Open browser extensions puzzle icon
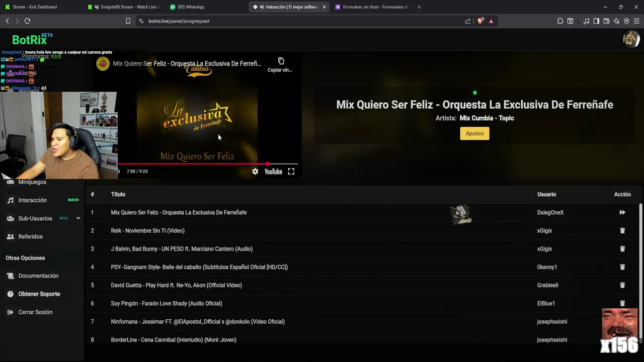This screenshot has height=362, width=644. [x=560, y=21]
